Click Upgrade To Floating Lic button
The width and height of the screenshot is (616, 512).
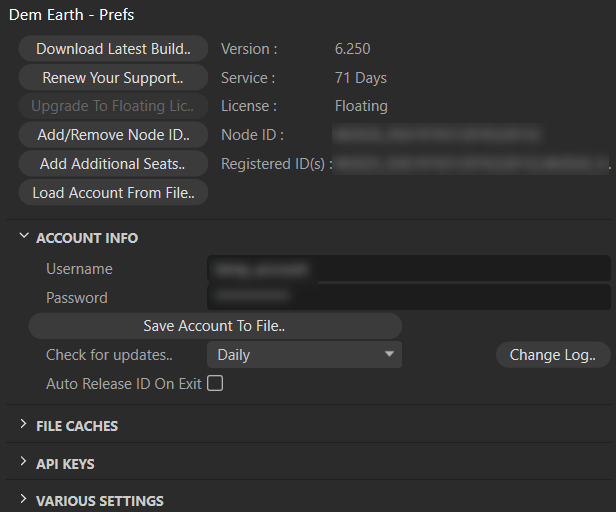113,106
